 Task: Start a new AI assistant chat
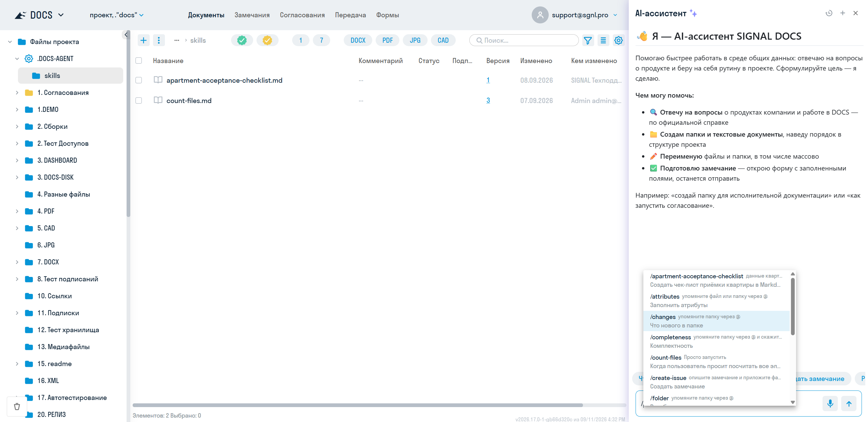843,13
